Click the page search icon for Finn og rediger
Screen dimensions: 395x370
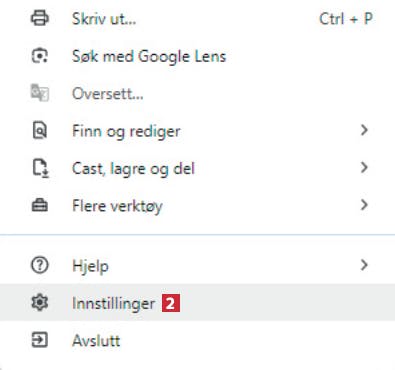click(x=40, y=131)
